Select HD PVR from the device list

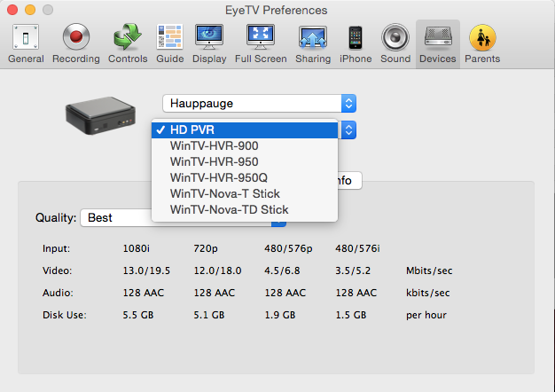click(245, 129)
